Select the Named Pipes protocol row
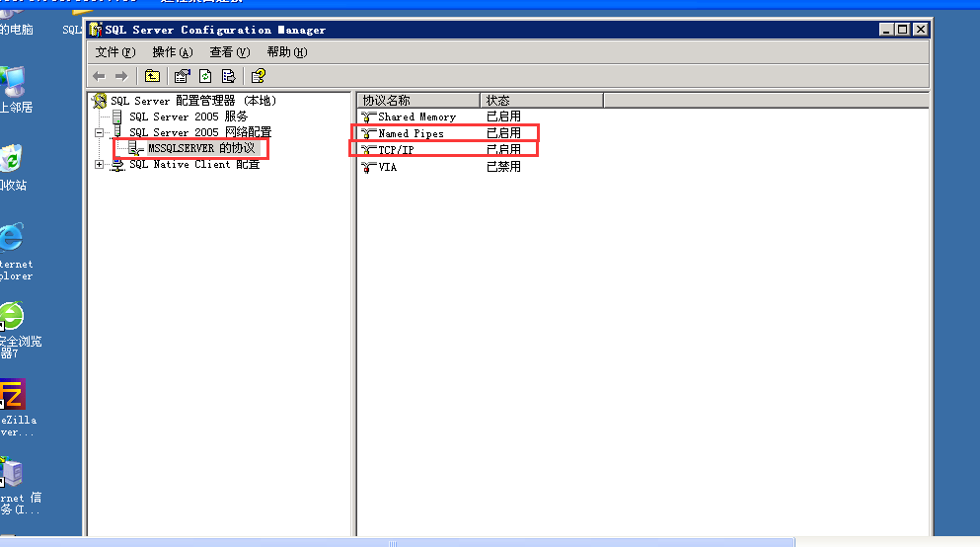Screen dimensions: 980x547 click(441, 133)
